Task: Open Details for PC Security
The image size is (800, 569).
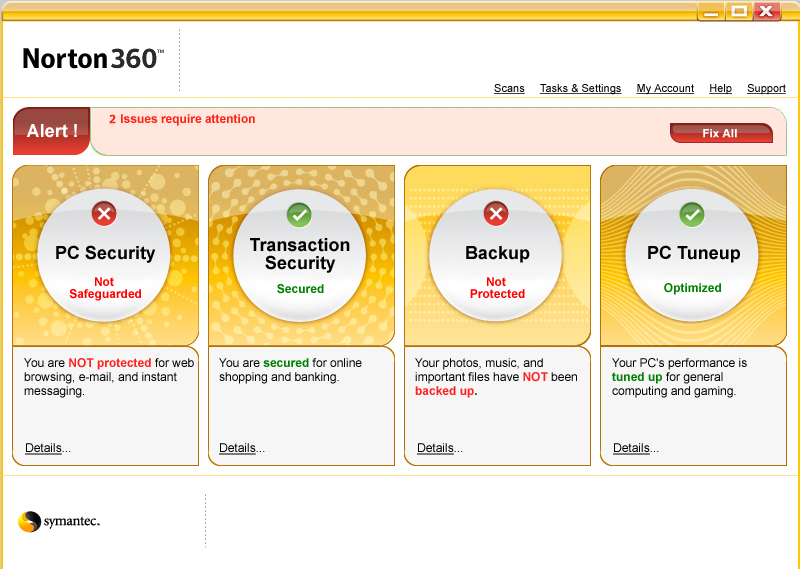Action: click(x=48, y=448)
